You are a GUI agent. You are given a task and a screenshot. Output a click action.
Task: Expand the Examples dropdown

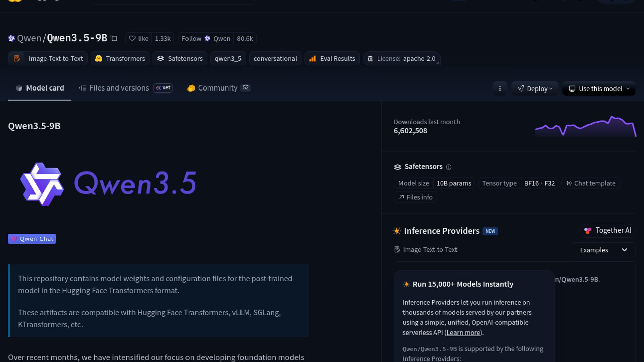[603, 250]
